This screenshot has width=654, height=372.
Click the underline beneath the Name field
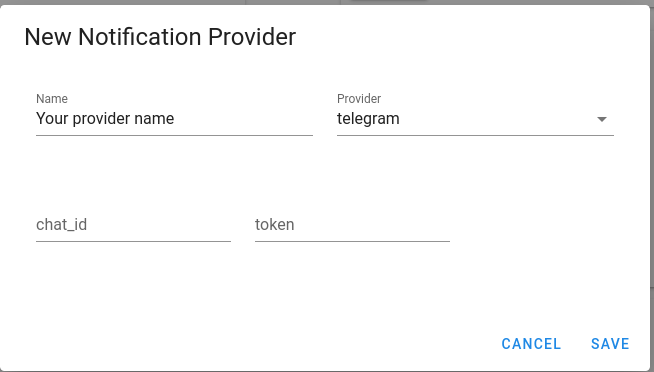tap(174, 135)
